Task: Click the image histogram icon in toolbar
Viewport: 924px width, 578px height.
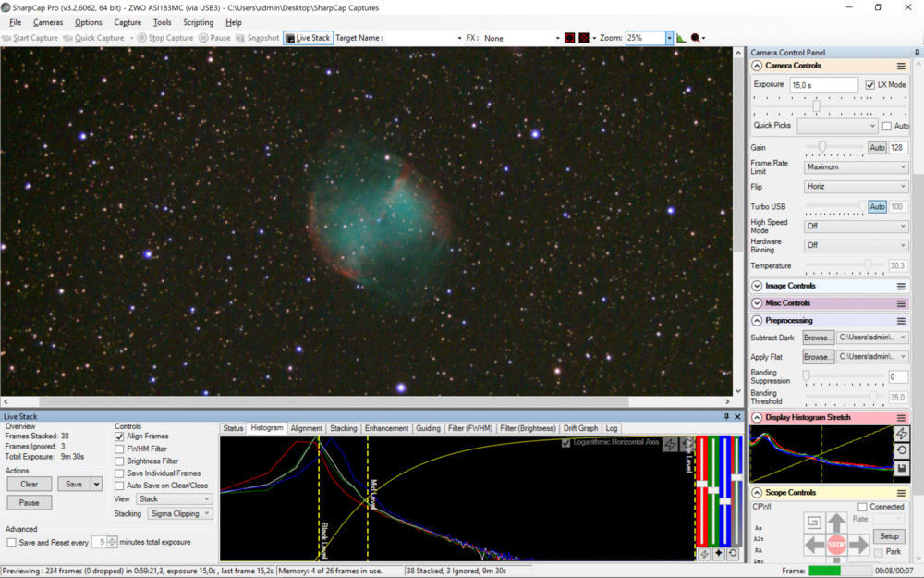Action: 682,38
